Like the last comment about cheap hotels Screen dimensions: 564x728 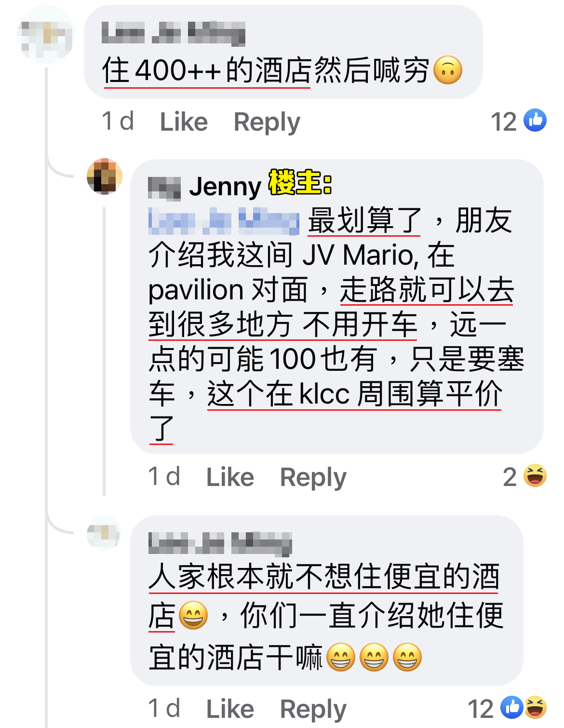coord(230,709)
